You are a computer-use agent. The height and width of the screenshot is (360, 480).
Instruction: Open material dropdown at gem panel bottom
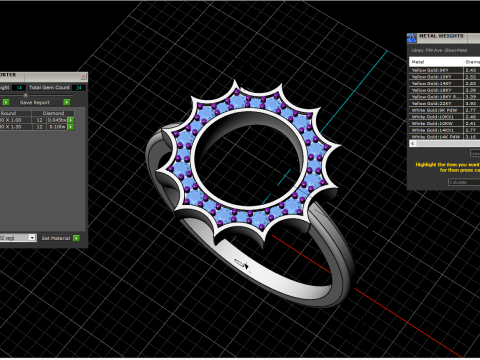[32, 238]
